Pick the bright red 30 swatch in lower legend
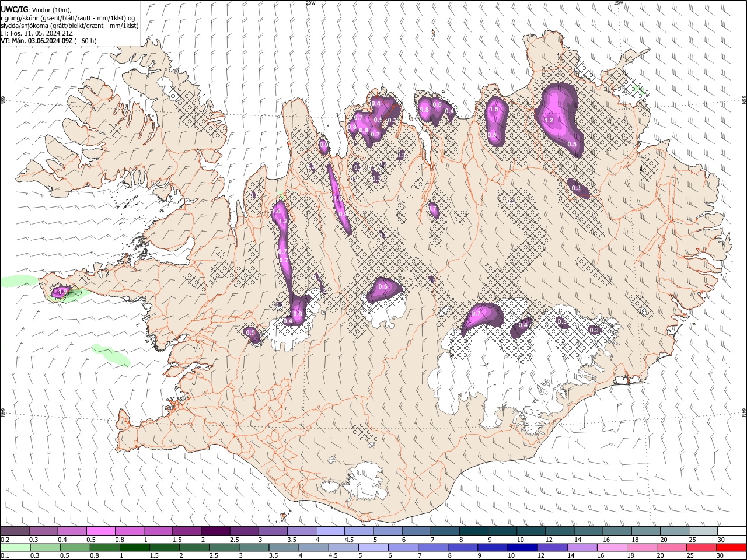This screenshot has width=747, height=560. [x=732, y=547]
